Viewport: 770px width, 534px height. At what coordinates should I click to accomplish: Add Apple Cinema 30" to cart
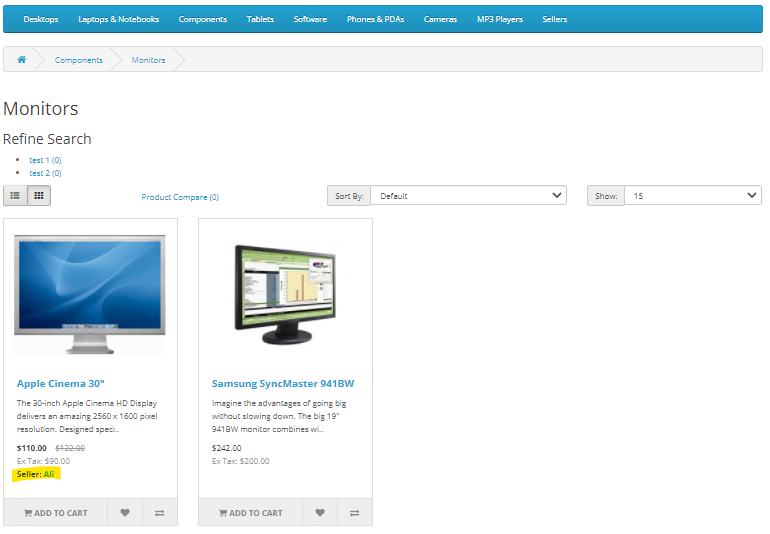55,512
